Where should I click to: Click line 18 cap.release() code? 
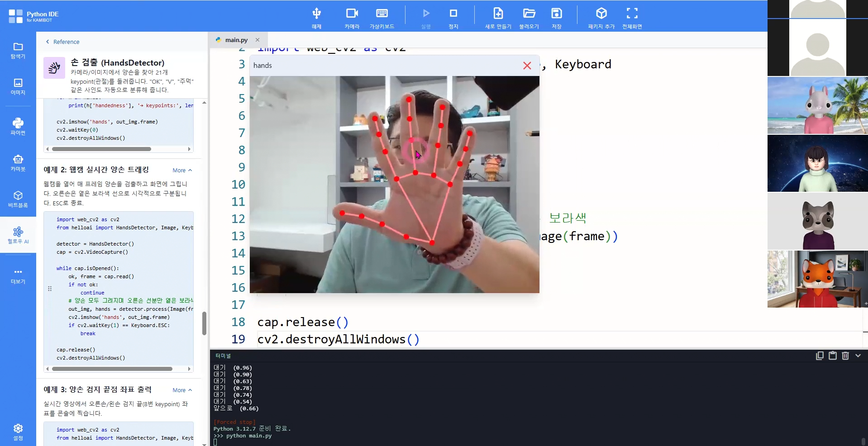click(303, 322)
